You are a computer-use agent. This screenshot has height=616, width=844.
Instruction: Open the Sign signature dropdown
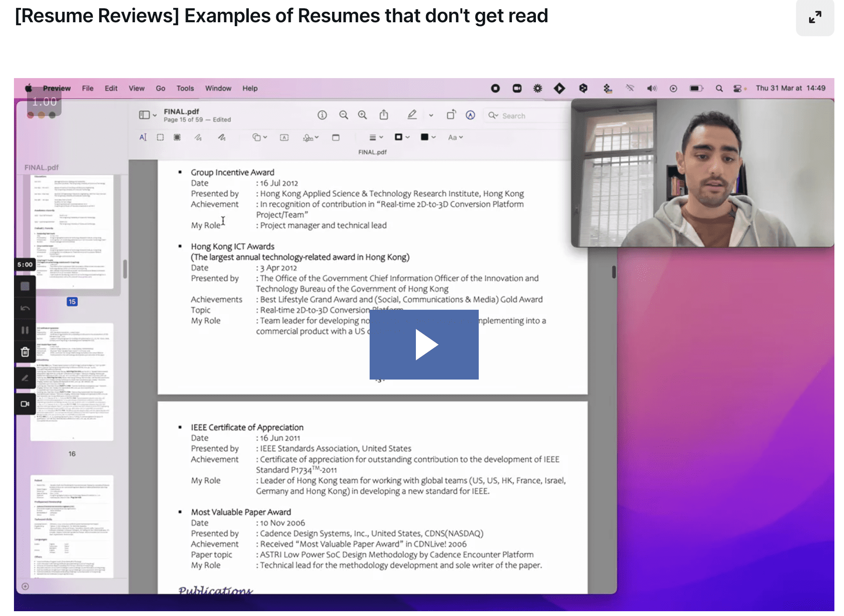point(311,137)
